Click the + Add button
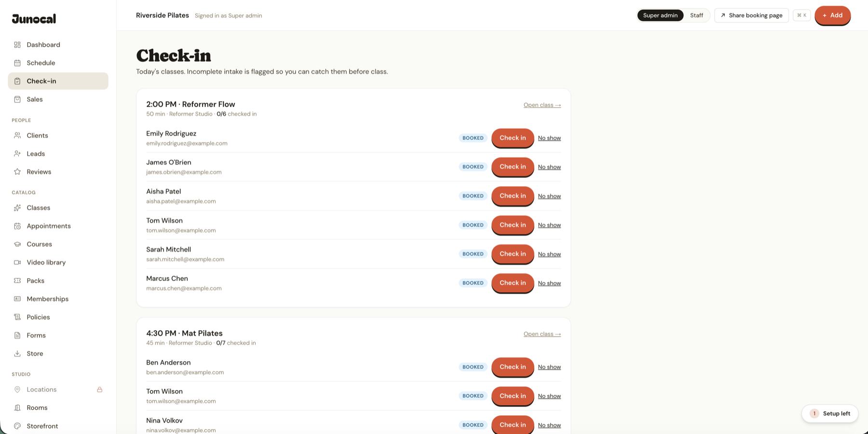This screenshot has height=434, width=868. pyautogui.click(x=832, y=15)
